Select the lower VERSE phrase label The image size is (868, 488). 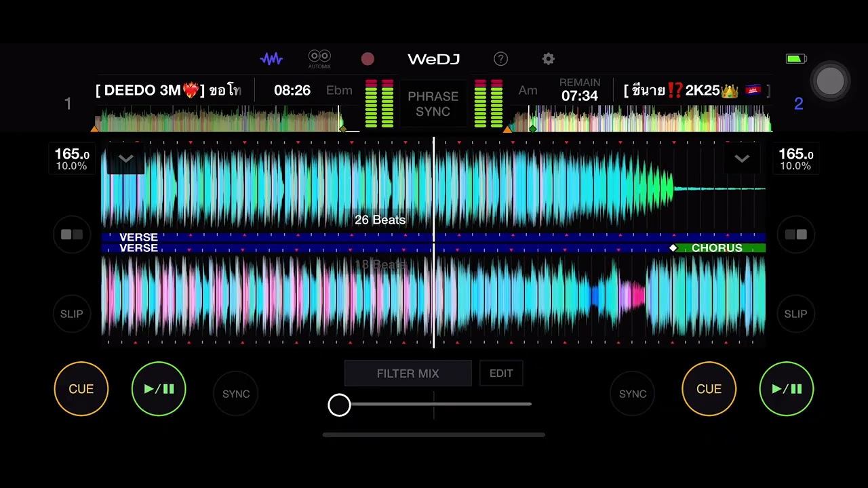click(138, 248)
